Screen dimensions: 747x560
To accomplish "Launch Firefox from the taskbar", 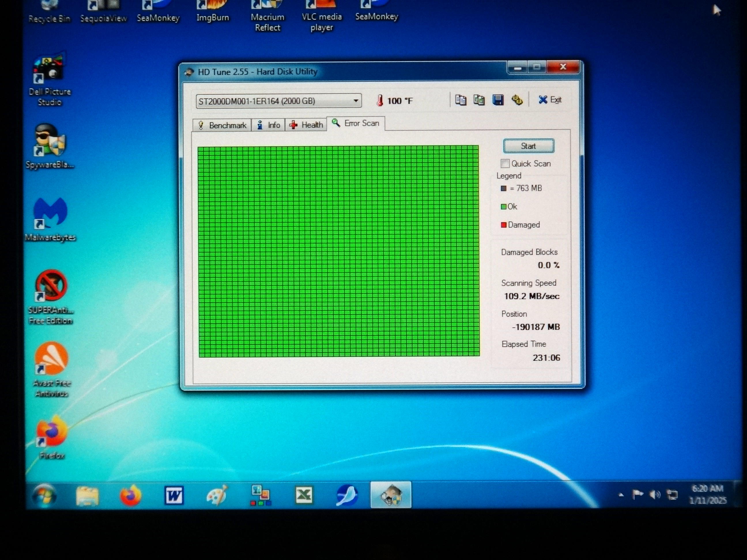I will (x=130, y=495).
